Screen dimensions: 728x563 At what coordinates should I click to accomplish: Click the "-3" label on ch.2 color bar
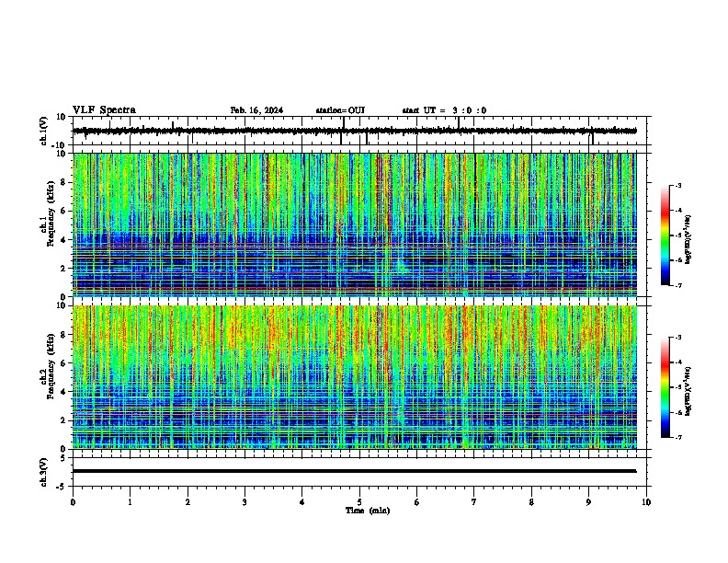677,338
